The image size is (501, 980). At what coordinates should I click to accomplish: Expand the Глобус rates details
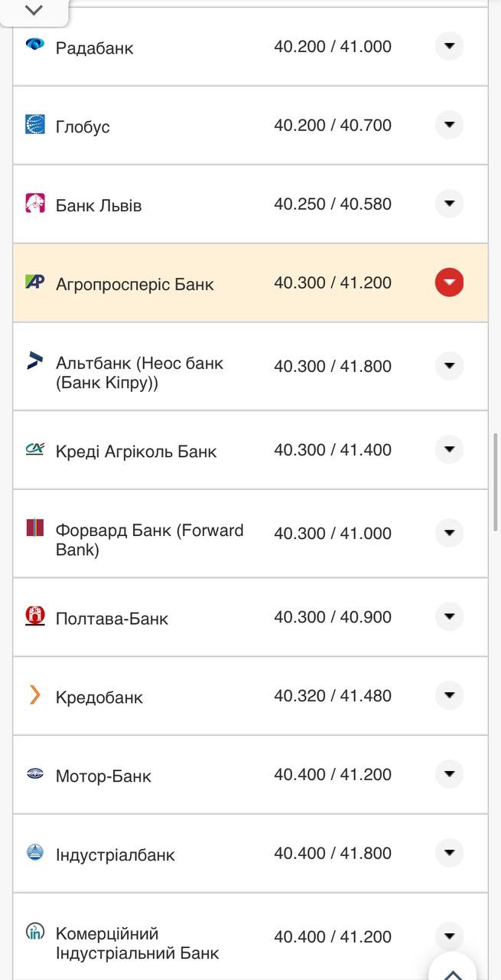point(449,125)
